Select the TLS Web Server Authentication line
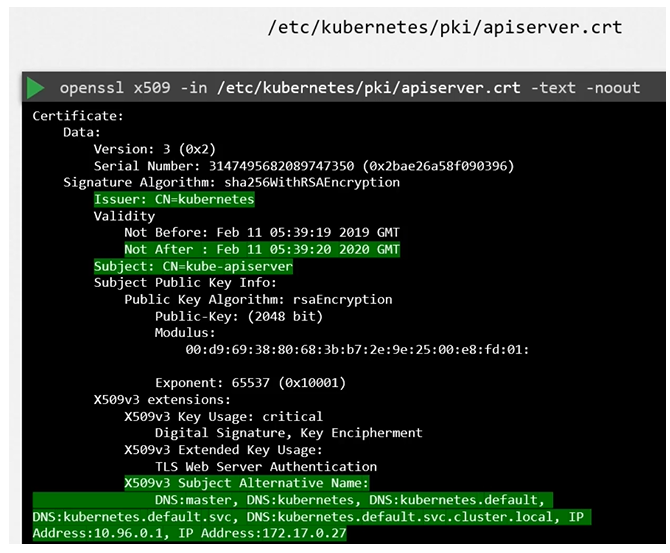 click(x=265, y=466)
